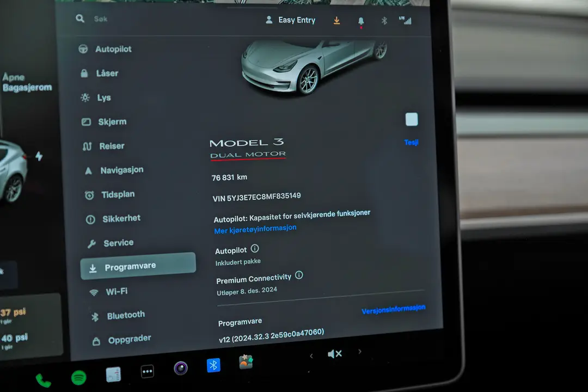The image size is (588, 392).
Task: Click the Inkludert pakke text
Action: pos(238,262)
